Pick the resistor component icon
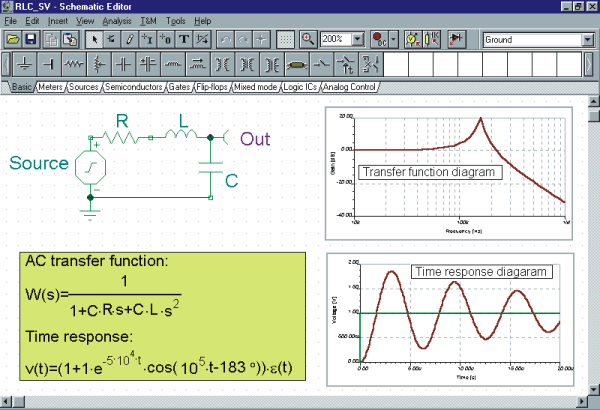 [72, 66]
